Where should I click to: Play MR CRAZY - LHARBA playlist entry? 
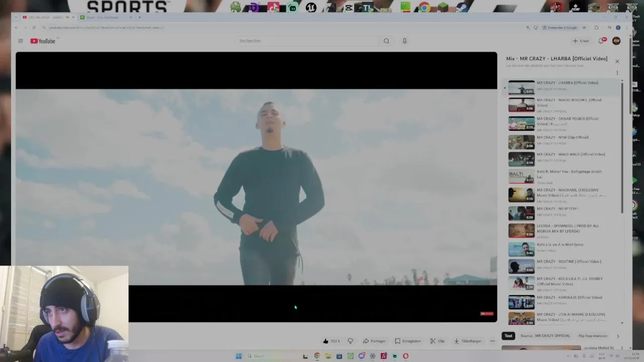pyautogui.click(x=562, y=87)
